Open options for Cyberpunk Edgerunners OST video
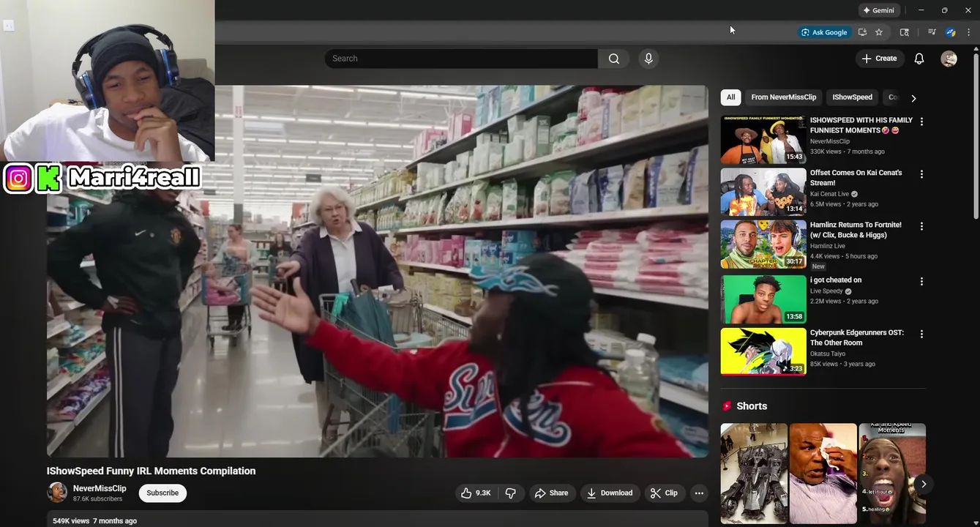 [x=921, y=334]
